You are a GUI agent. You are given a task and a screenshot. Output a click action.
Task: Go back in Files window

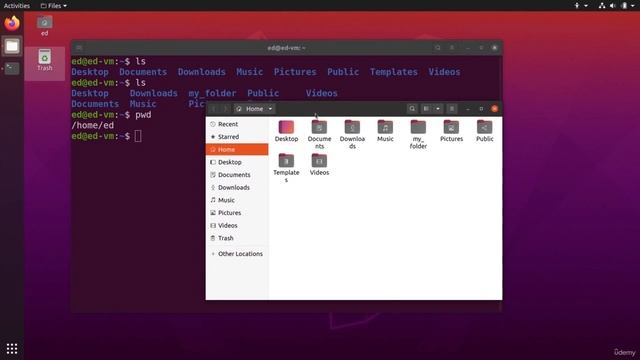[x=213, y=109]
